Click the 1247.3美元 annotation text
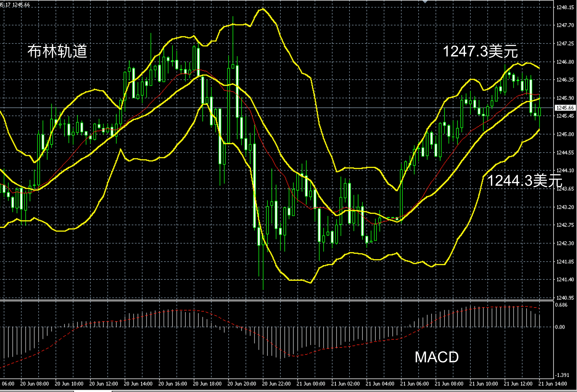The height and width of the screenshot is (392, 577). 480,51
